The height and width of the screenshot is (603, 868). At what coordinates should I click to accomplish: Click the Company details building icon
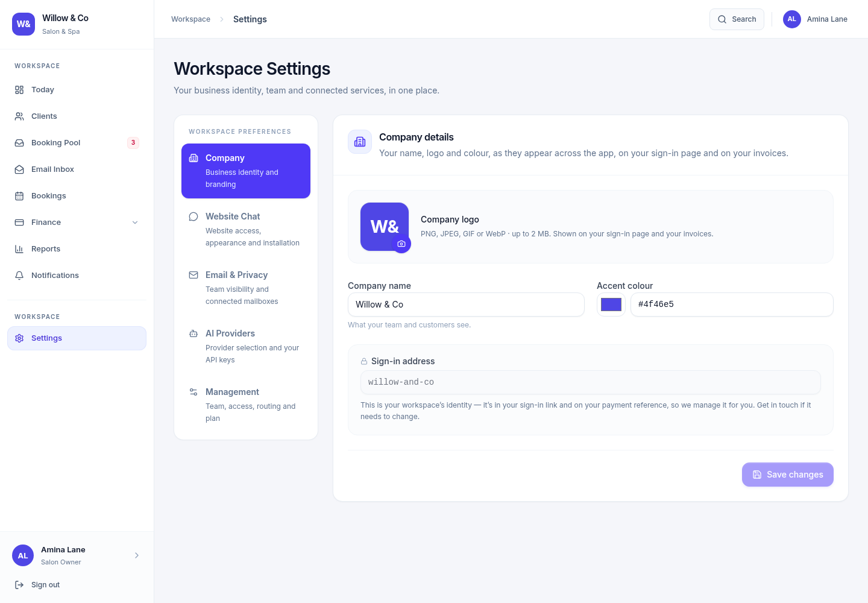(x=360, y=142)
